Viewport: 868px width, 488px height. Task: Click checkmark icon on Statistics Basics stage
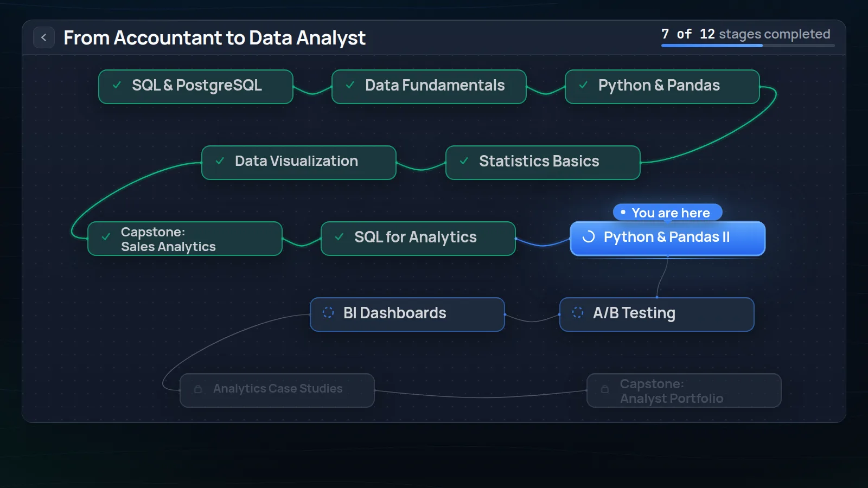tap(464, 161)
